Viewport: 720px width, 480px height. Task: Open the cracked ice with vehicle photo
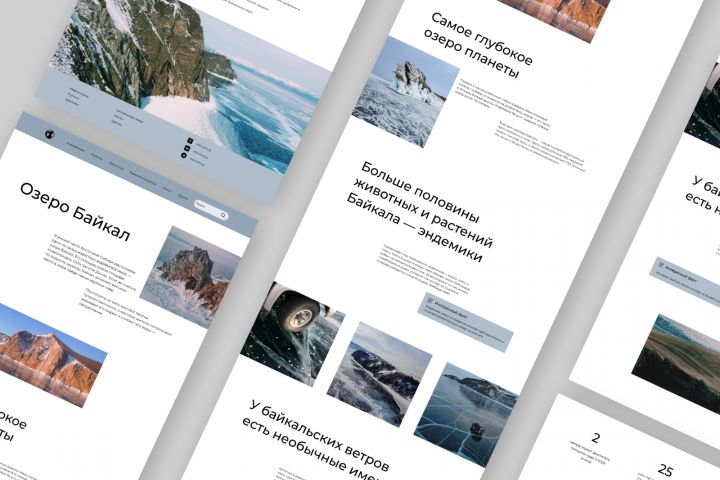[x=466, y=415]
